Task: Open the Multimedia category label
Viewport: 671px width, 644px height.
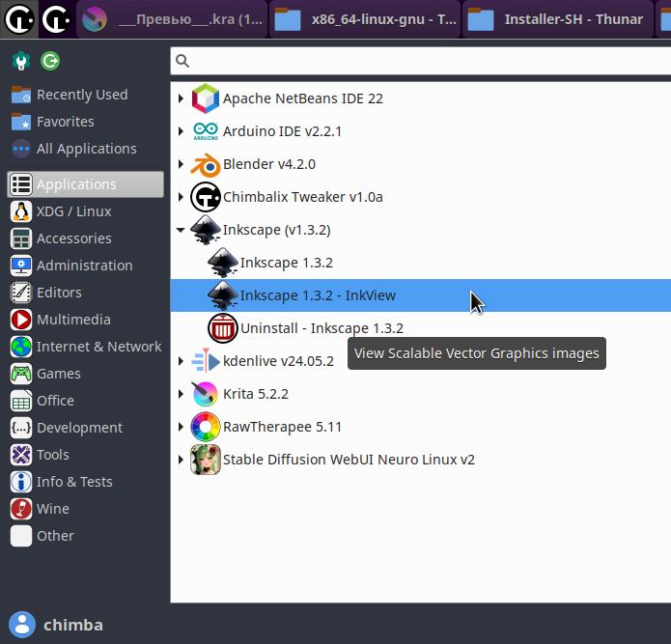Action: coord(73,320)
